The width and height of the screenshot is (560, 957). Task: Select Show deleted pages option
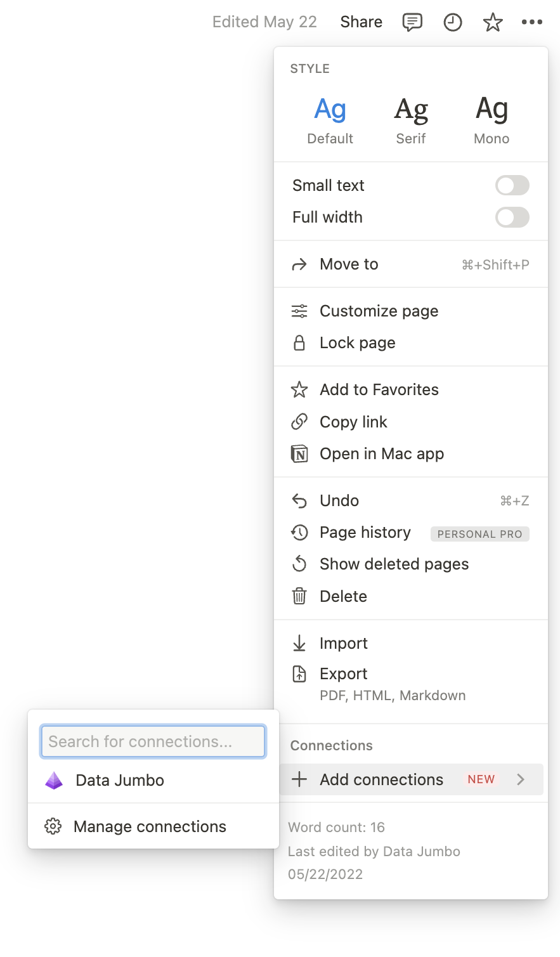click(394, 564)
